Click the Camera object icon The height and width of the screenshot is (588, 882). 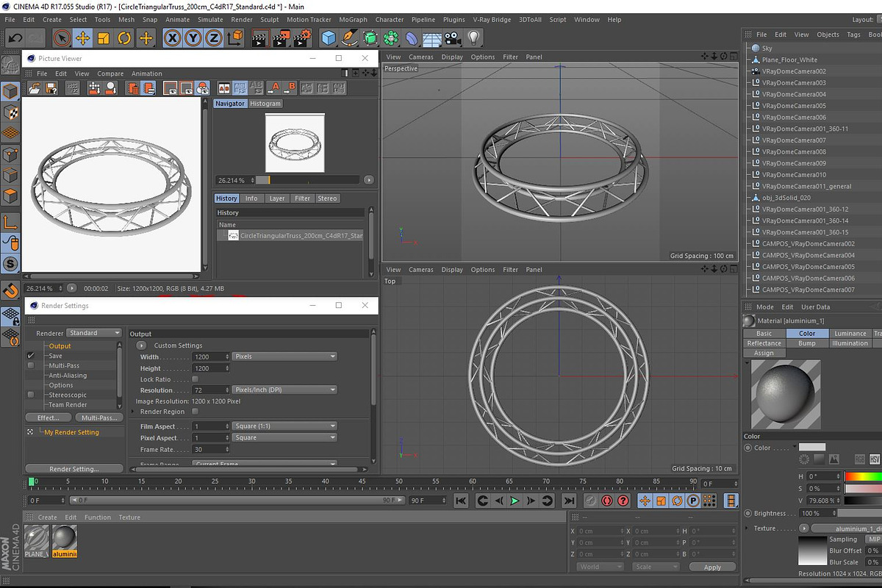tap(453, 37)
